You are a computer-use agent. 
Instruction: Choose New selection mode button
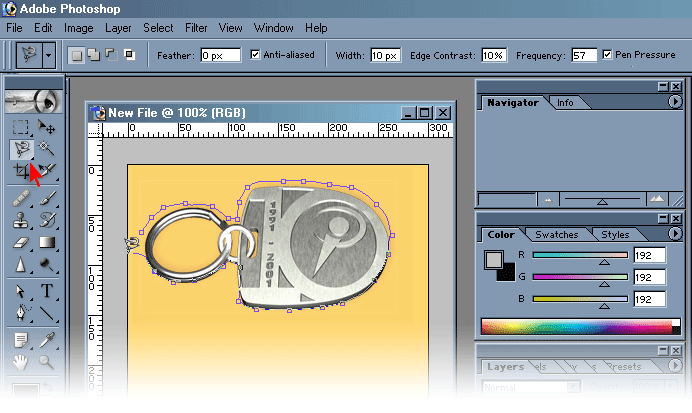pyautogui.click(x=77, y=55)
